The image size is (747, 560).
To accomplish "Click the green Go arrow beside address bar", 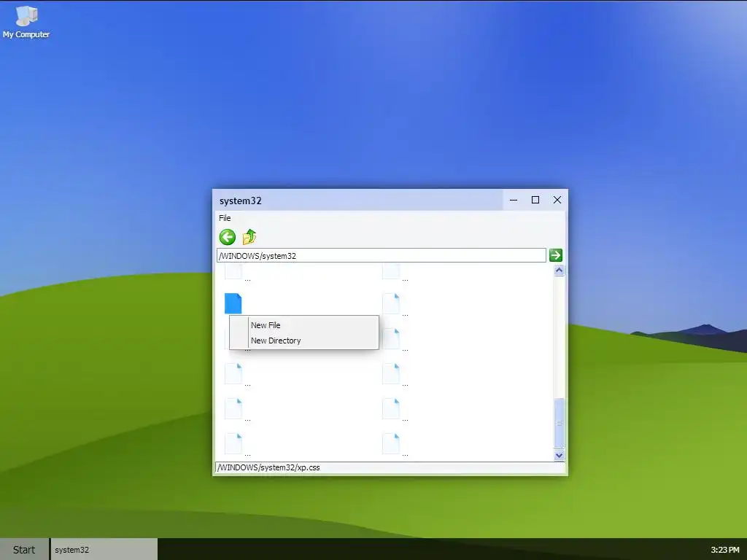I will pos(555,255).
